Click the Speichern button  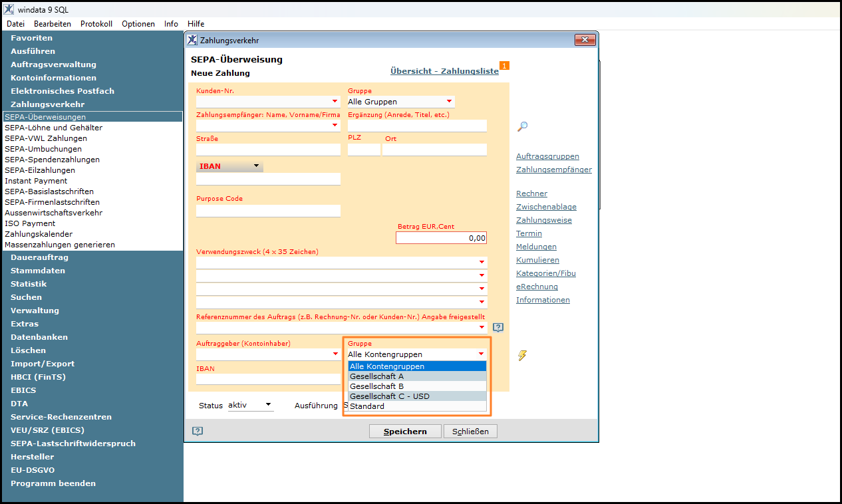[x=405, y=432]
